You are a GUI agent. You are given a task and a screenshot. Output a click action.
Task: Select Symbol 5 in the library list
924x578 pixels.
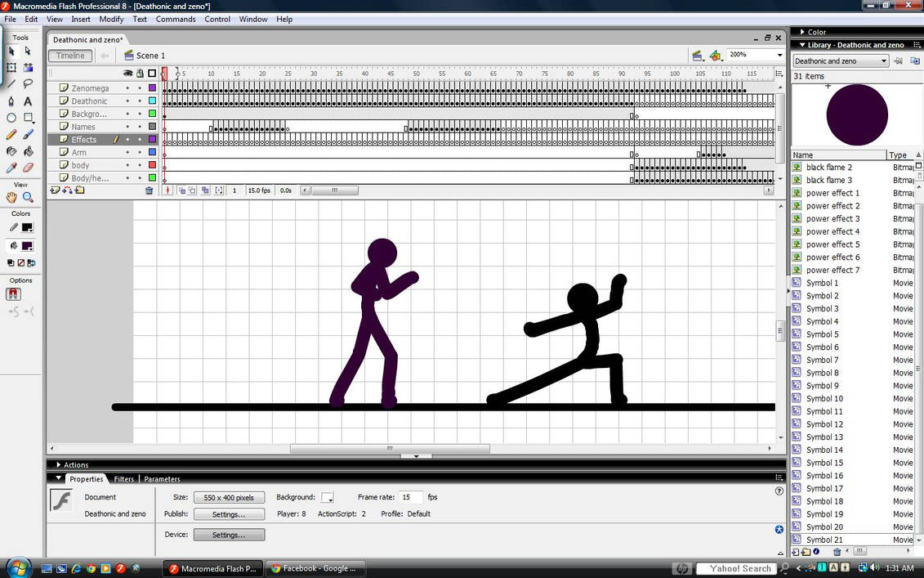(821, 334)
